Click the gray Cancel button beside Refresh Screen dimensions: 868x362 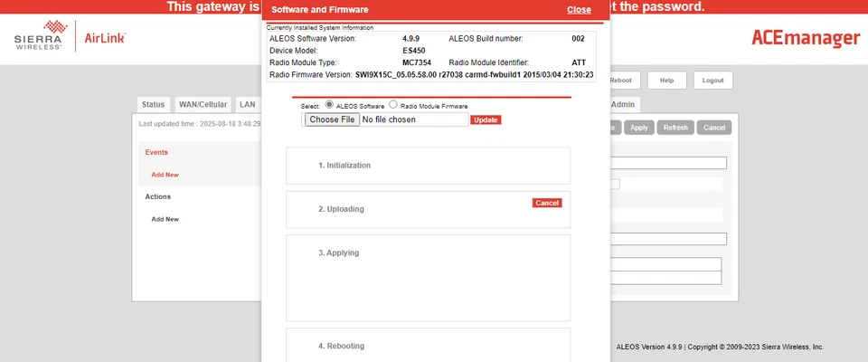[714, 128]
